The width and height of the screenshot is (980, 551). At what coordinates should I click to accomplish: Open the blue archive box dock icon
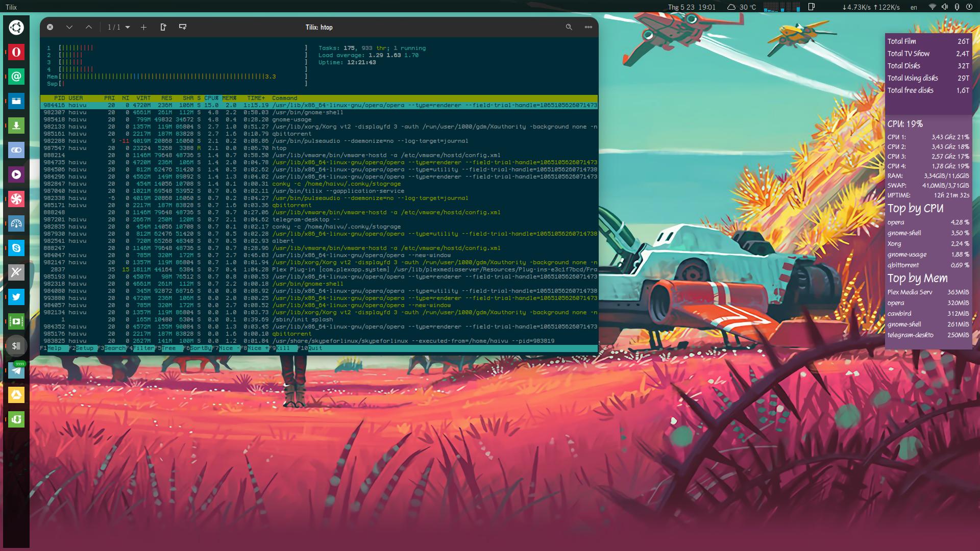(16, 101)
